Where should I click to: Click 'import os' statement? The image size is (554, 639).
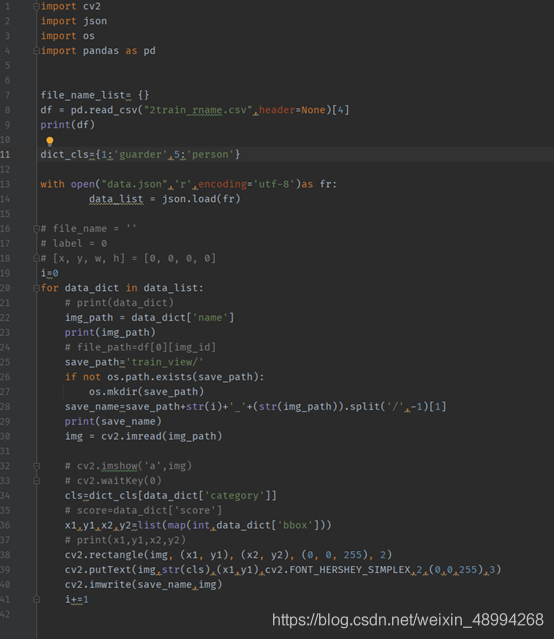[68, 36]
